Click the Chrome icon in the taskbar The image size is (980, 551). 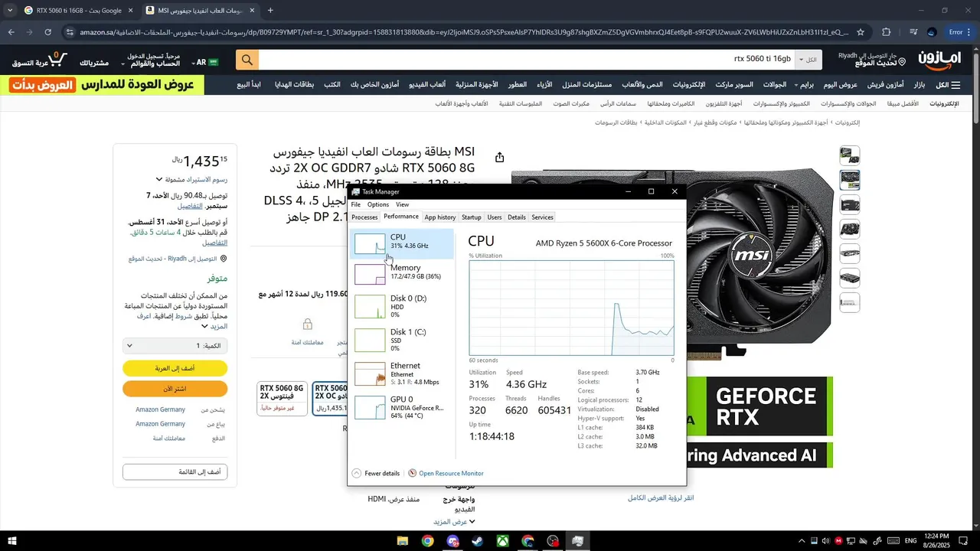tap(427, 541)
